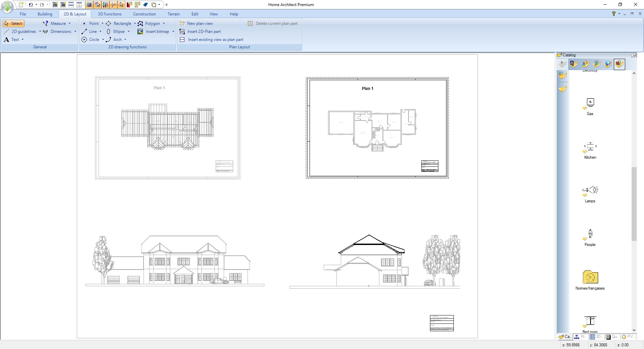Open the Terrain menu
Screen dimensions: 644x349
coord(173,14)
